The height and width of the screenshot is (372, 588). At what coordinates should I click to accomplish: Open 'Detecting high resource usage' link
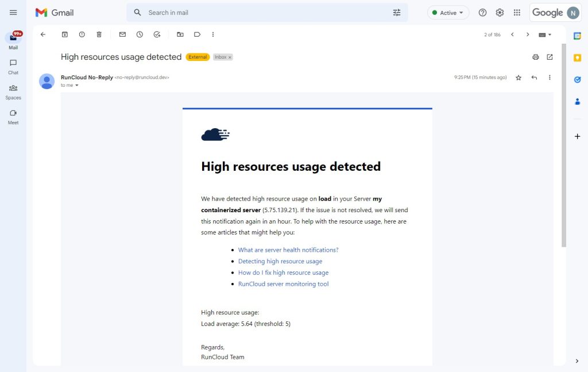click(x=280, y=261)
